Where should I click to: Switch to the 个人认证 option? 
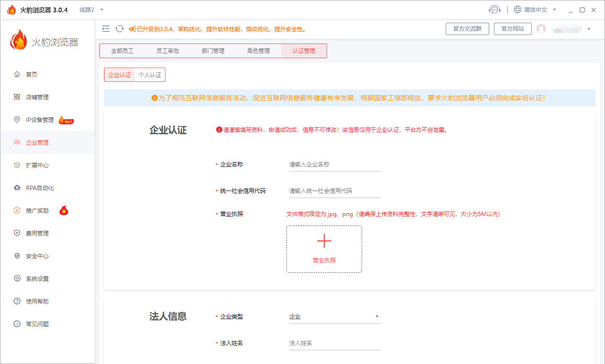point(150,75)
